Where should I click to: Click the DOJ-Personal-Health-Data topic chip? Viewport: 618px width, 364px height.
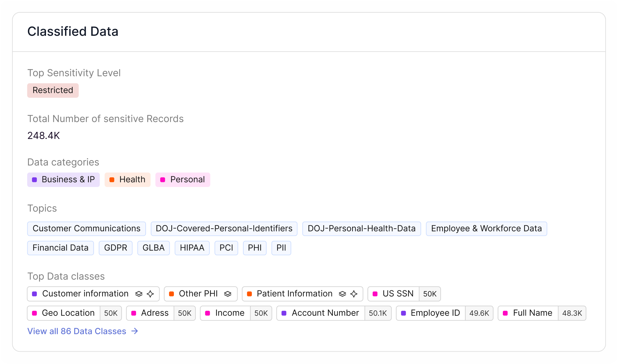361,229
